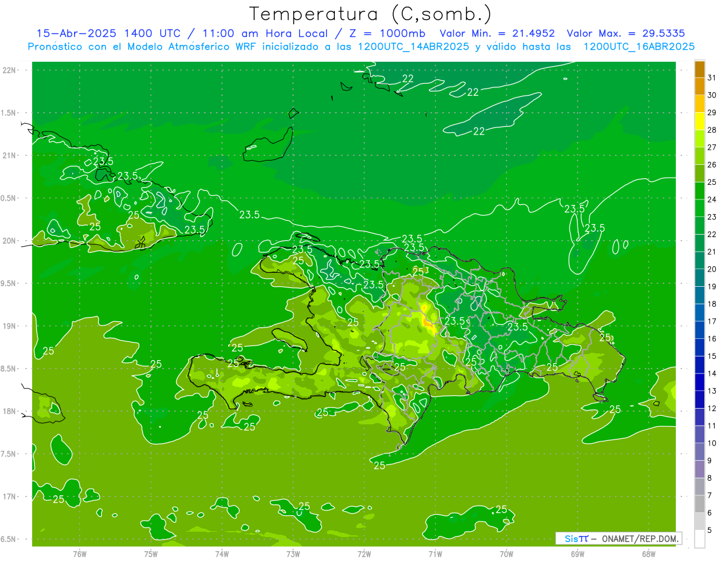Click the "19N" latitude axis label

point(10,326)
